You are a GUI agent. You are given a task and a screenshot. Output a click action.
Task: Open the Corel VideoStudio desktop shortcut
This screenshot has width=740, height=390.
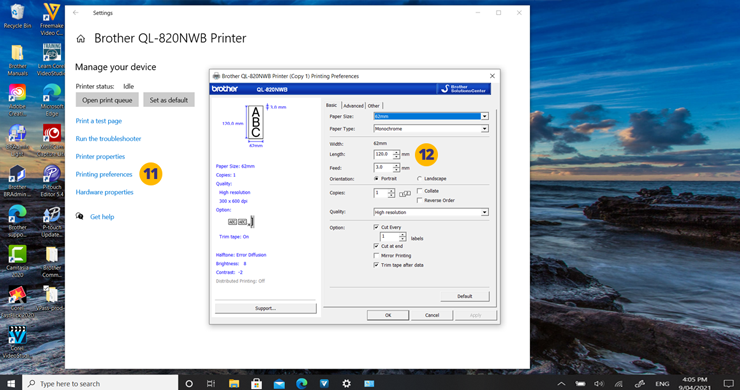click(x=17, y=342)
